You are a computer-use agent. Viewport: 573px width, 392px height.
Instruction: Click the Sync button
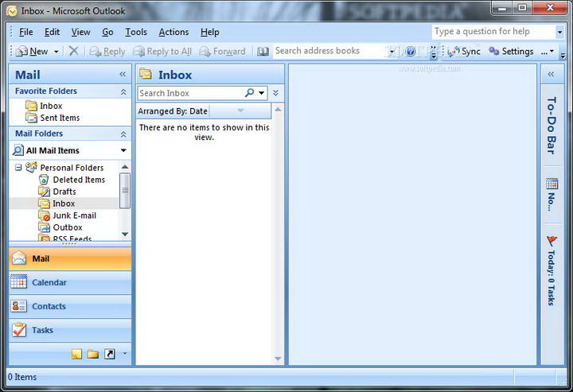click(x=464, y=52)
